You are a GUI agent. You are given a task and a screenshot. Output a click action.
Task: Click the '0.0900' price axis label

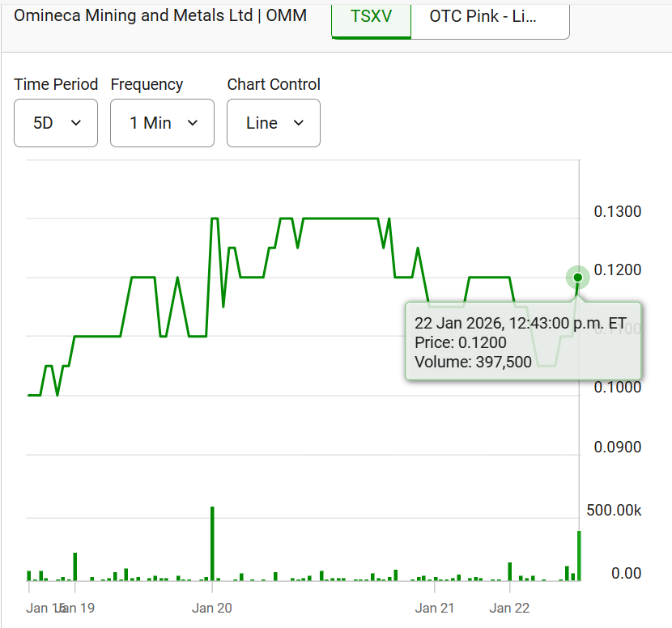(618, 448)
